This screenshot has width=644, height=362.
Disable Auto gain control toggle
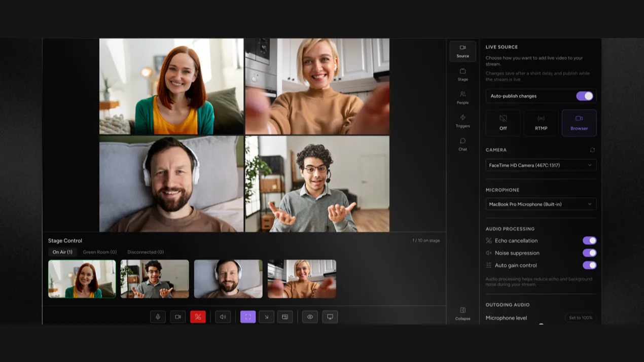589,265
